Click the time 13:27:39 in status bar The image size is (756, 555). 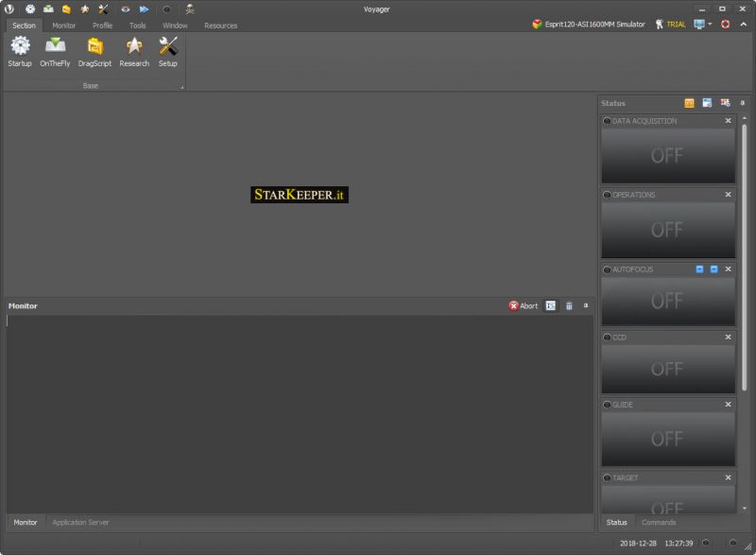(x=679, y=544)
